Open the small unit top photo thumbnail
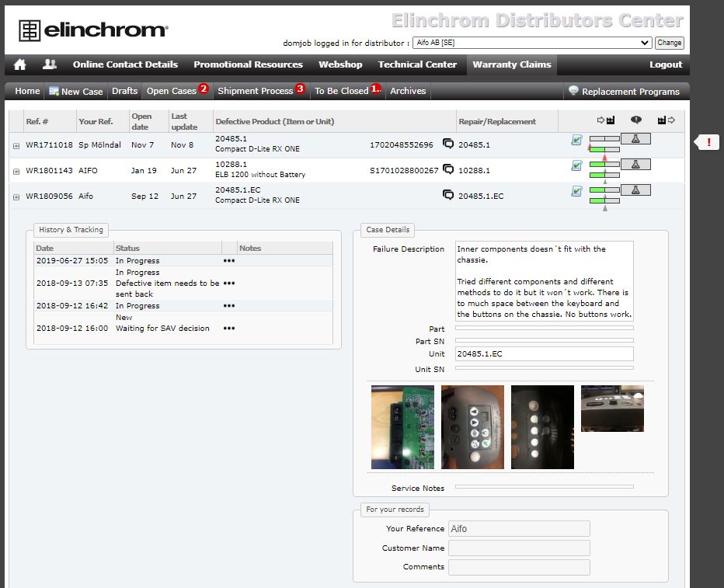The width and height of the screenshot is (724, 588). [x=612, y=409]
